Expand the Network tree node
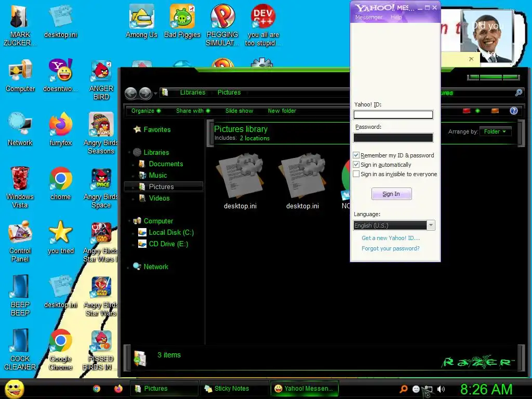 (128, 267)
